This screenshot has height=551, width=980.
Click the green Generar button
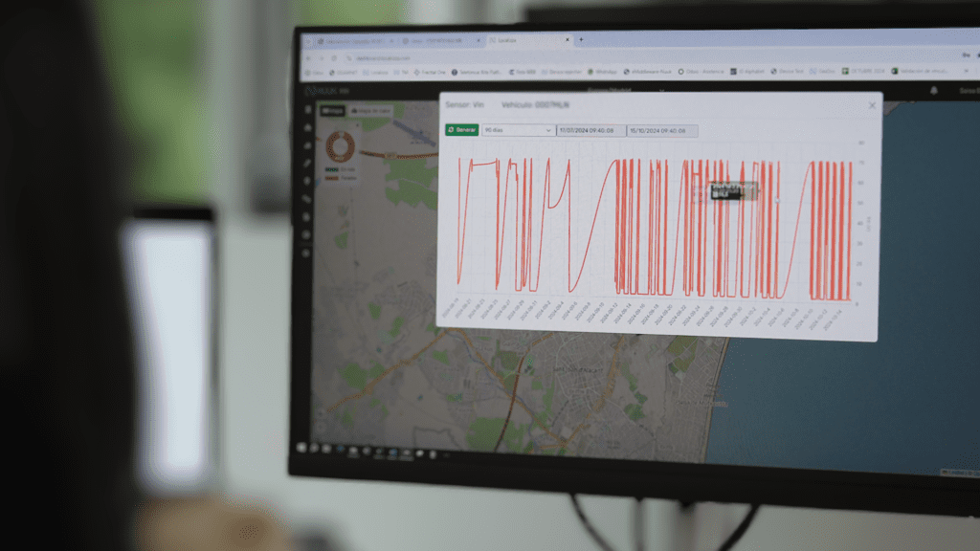[x=461, y=129]
